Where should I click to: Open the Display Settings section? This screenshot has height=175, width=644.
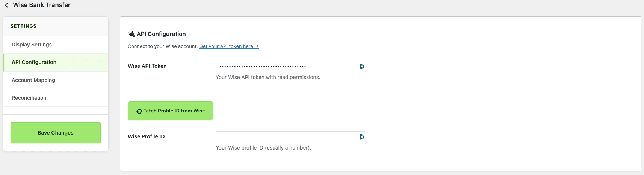point(32,45)
